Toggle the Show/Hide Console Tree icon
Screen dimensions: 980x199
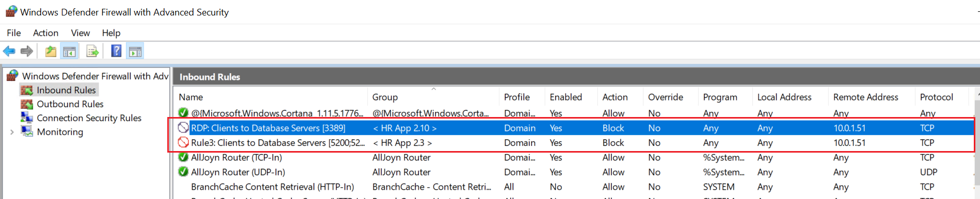coord(69,51)
